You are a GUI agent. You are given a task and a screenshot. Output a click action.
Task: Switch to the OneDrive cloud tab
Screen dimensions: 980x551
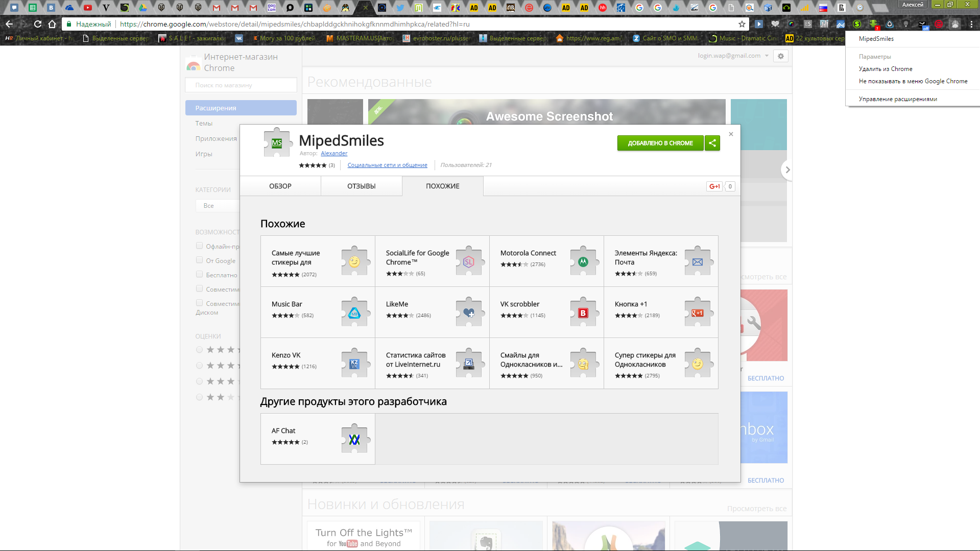(x=69, y=8)
